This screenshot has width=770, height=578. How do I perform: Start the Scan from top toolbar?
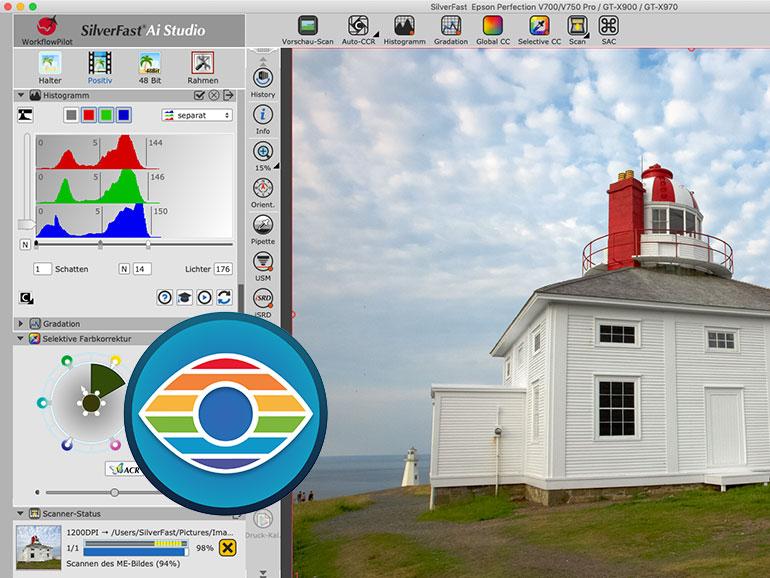coord(577,30)
